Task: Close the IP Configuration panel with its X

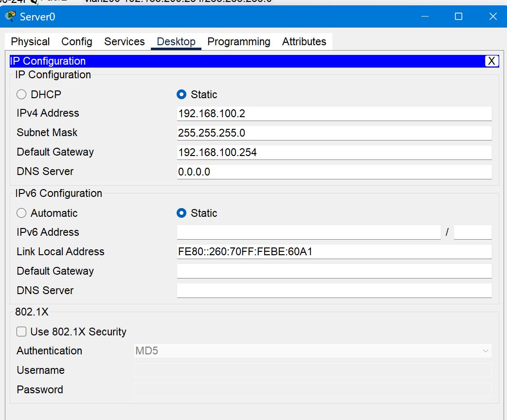Action: pyautogui.click(x=491, y=61)
